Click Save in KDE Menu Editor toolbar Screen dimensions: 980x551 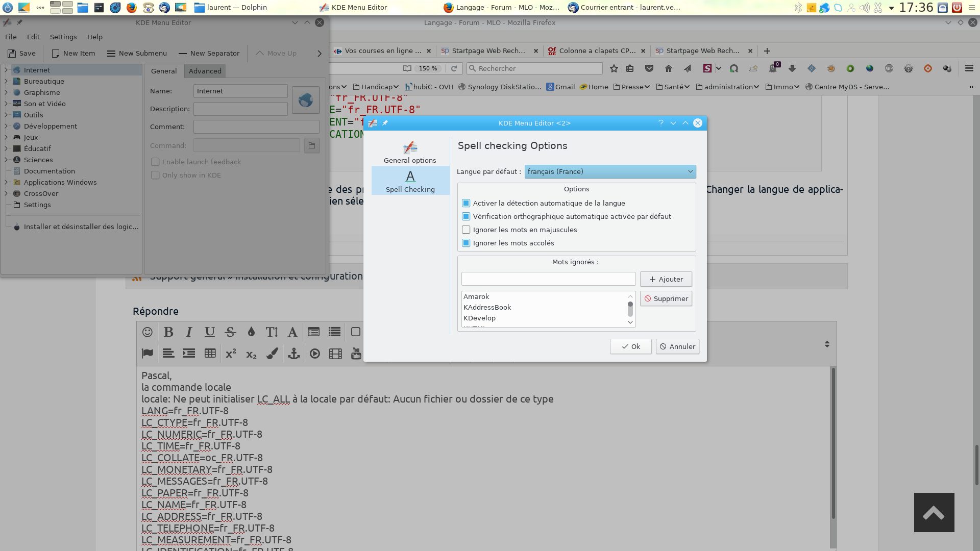pyautogui.click(x=21, y=53)
